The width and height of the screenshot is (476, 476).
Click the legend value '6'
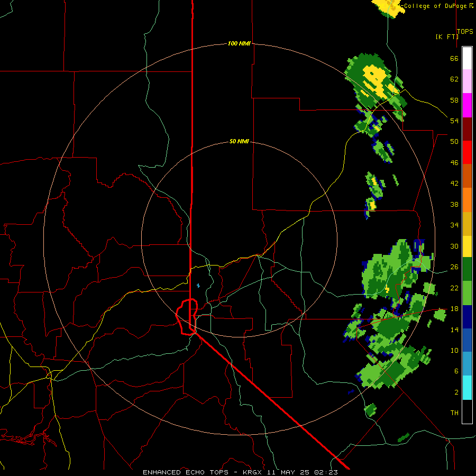[x=456, y=371]
